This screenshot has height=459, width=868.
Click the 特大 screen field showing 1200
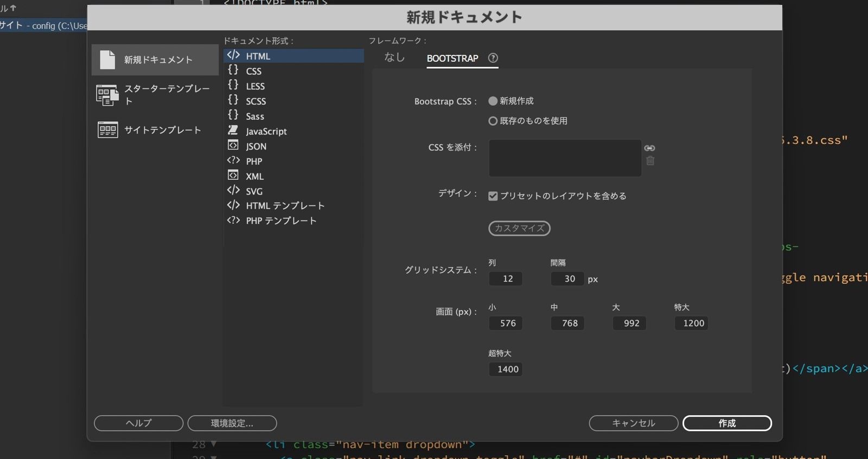tap(691, 323)
